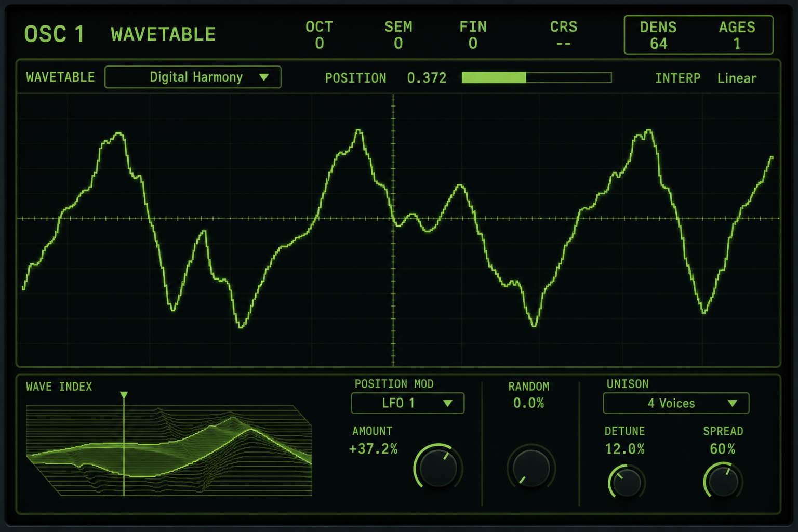The height and width of the screenshot is (532, 798).
Task: Click the waveform oscilloscope display
Action: 398,230
